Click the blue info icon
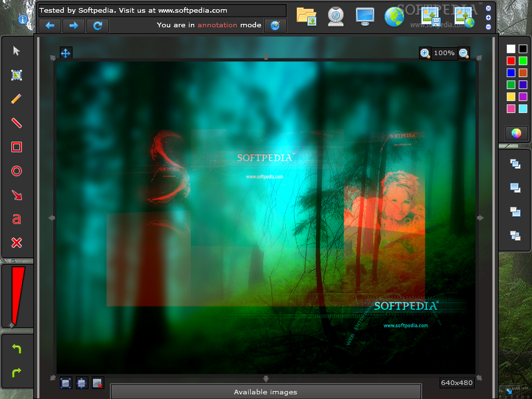The height and width of the screenshot is (399, 532). point(23,20)
